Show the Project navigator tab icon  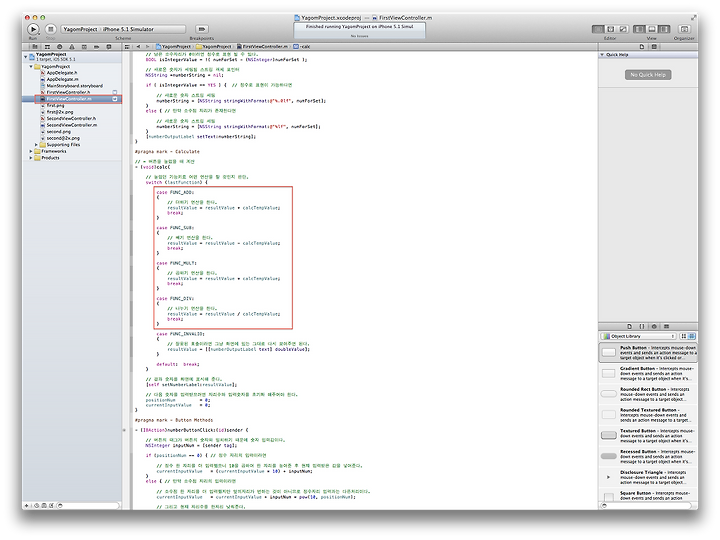(x=34, y=46)
